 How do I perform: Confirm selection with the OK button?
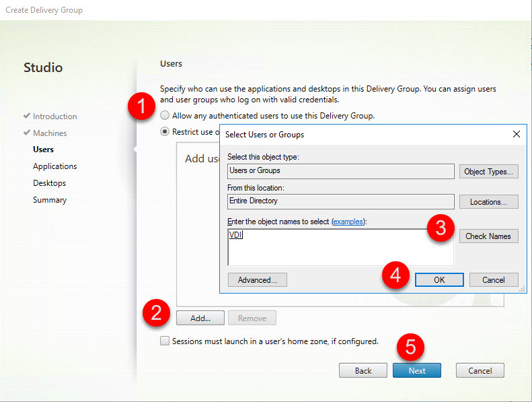click(439, 280)
